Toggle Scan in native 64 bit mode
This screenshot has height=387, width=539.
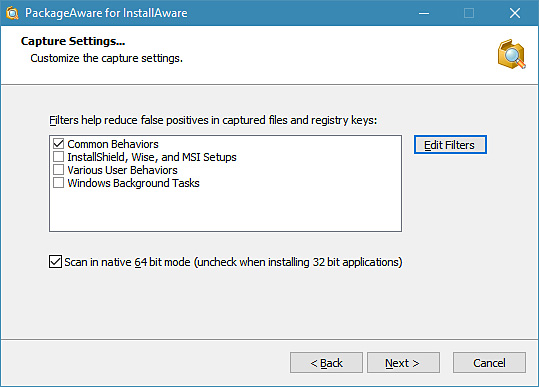55,262
